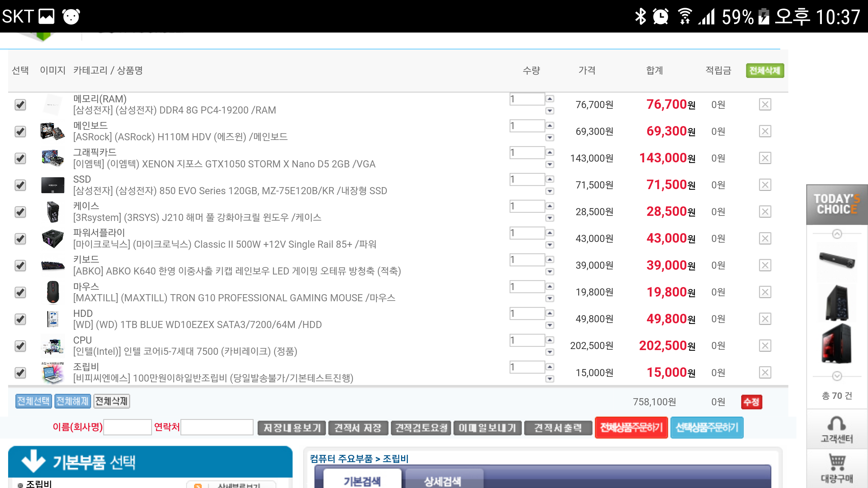Toggle the CPU selection checkbox

(20, 346)
